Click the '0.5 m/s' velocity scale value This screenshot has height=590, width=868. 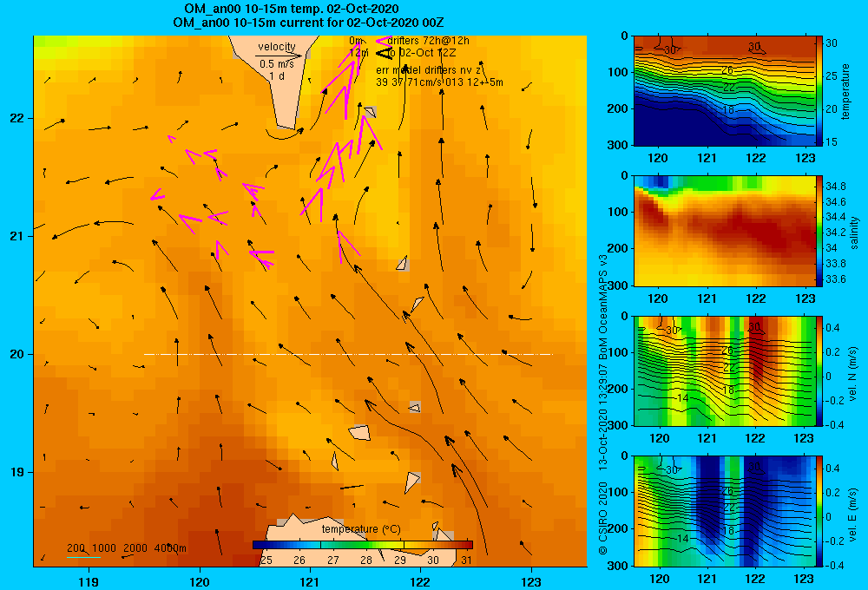(277, 64)
